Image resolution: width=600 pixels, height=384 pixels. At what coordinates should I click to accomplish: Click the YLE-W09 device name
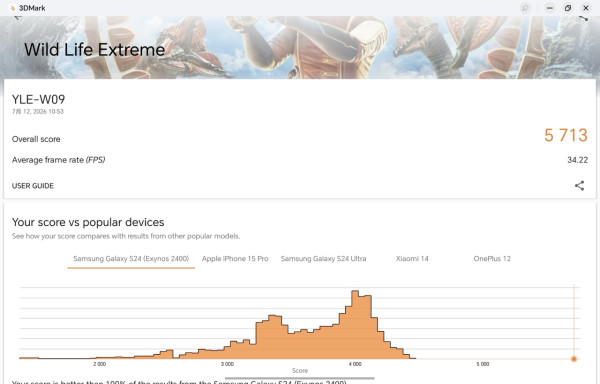coord(38,99)
